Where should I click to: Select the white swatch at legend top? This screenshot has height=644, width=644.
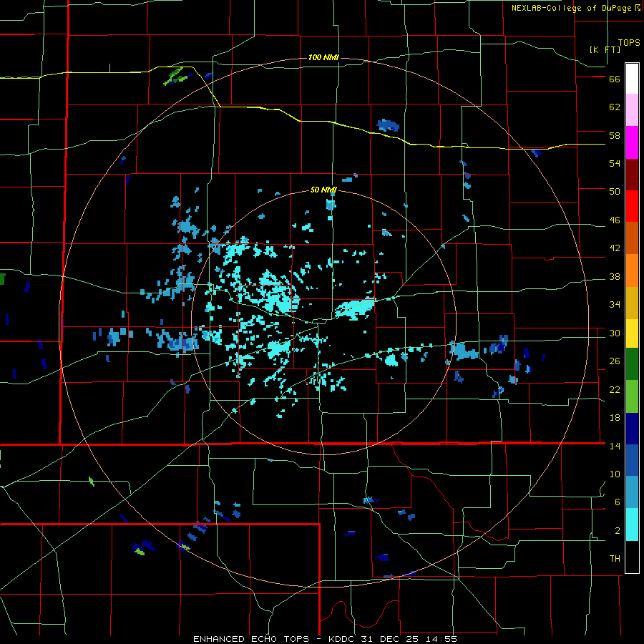click(632, 79)
